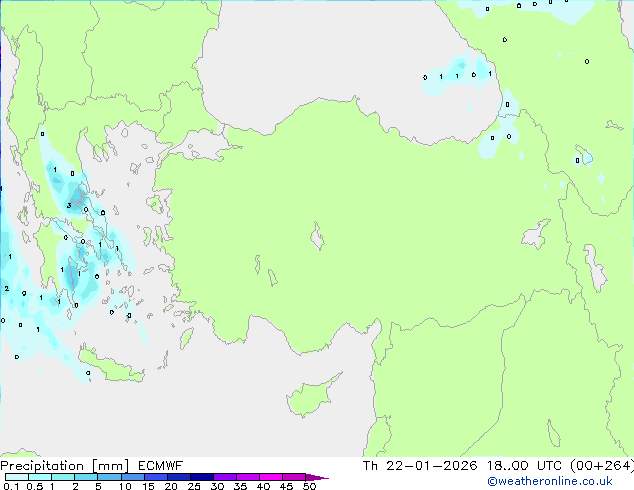Click the '0.5' legend scale label
Screen dimensions: 634x490
(x=34, y=486)
